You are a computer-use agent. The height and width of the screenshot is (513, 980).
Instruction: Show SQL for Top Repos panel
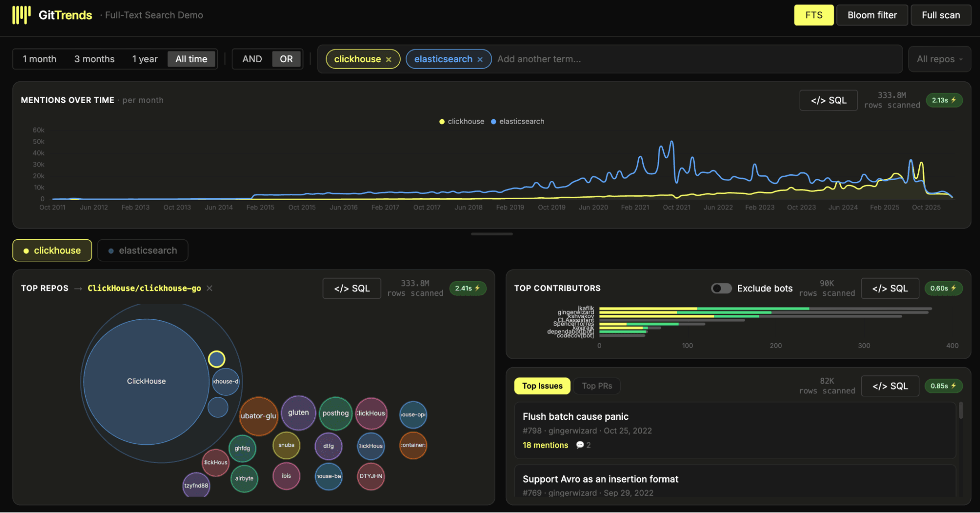pyautogui.click(x=352, y=289)
